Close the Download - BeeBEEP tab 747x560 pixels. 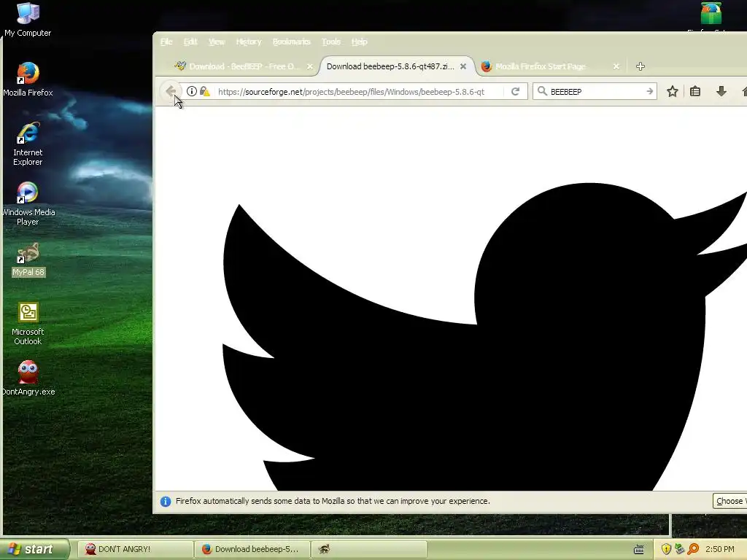[309, 66]
